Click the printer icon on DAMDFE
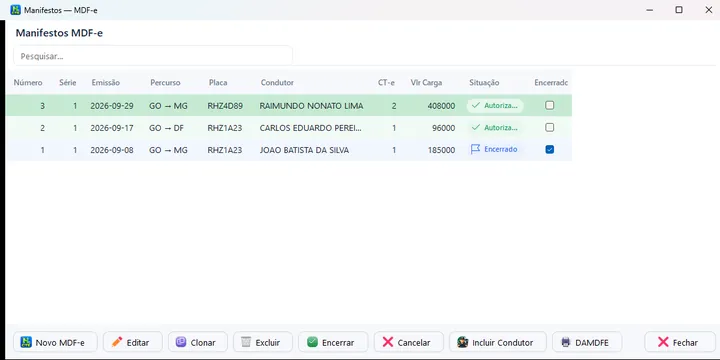This screenshot has height=360, width=720. (x=566, y=342)
